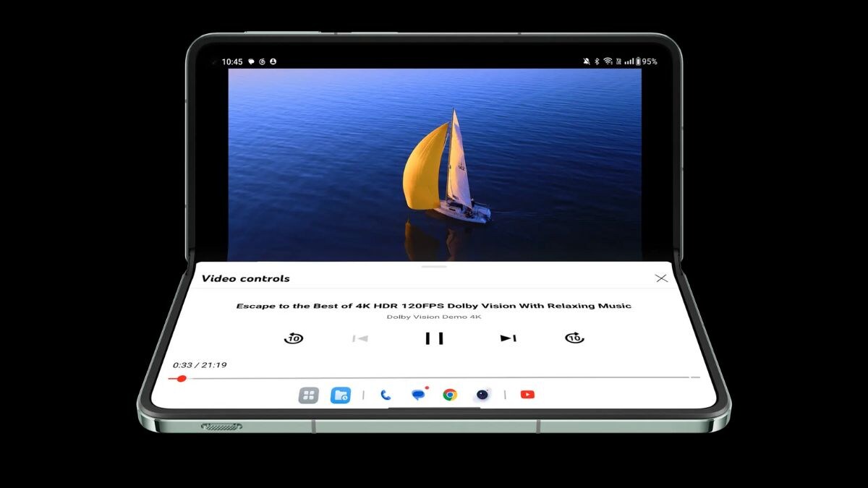The height and width of the screenshot is (488, 868).
Task: Tap the panel drag handle
Action: 434,267
